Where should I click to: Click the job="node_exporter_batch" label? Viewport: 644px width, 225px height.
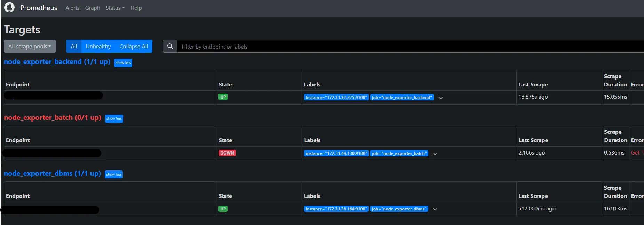coord(399,153)
